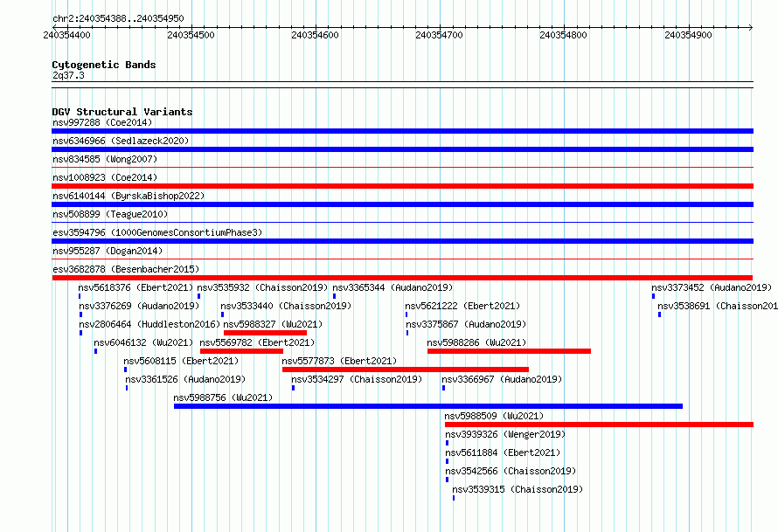Click the DGV Structural Variants track title
The image size is (778, 532).
click(x=122, y=112)
